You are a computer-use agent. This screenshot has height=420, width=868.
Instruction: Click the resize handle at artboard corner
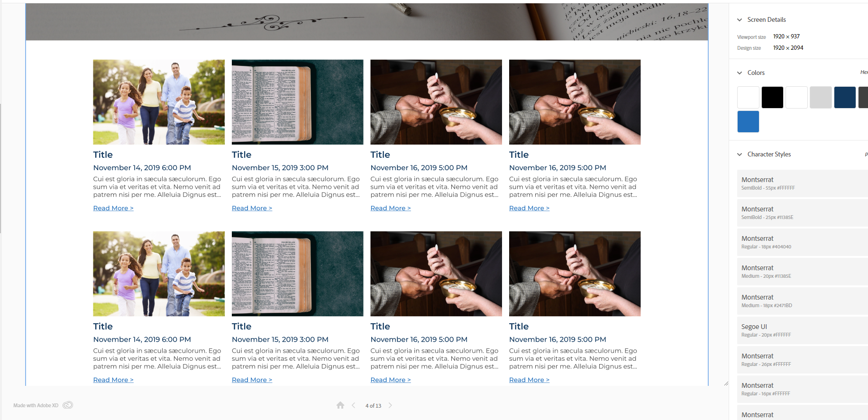[726, 383]
